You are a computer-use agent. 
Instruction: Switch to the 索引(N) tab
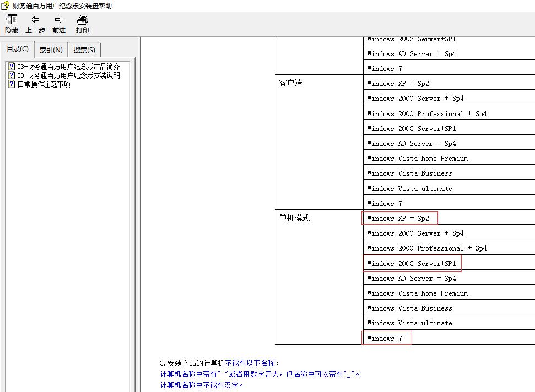(x=51, y=50)
